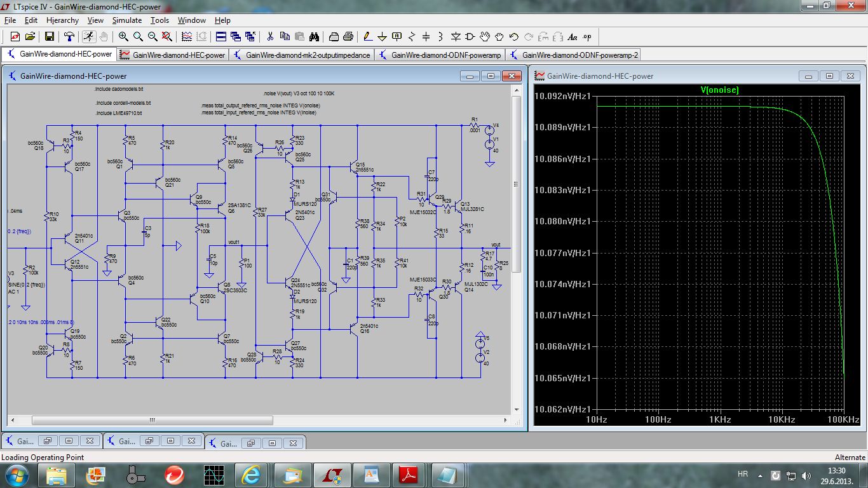Select the Cut scissors tool

270,36
